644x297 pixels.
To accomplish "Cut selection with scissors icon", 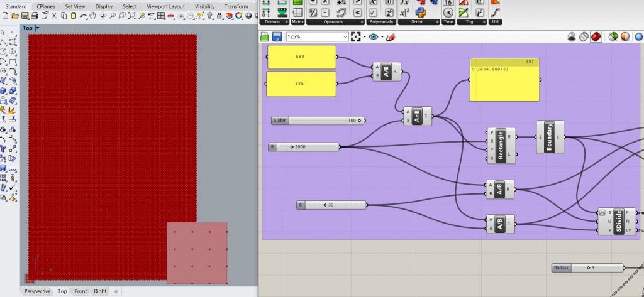I will [x=54, y=16].
